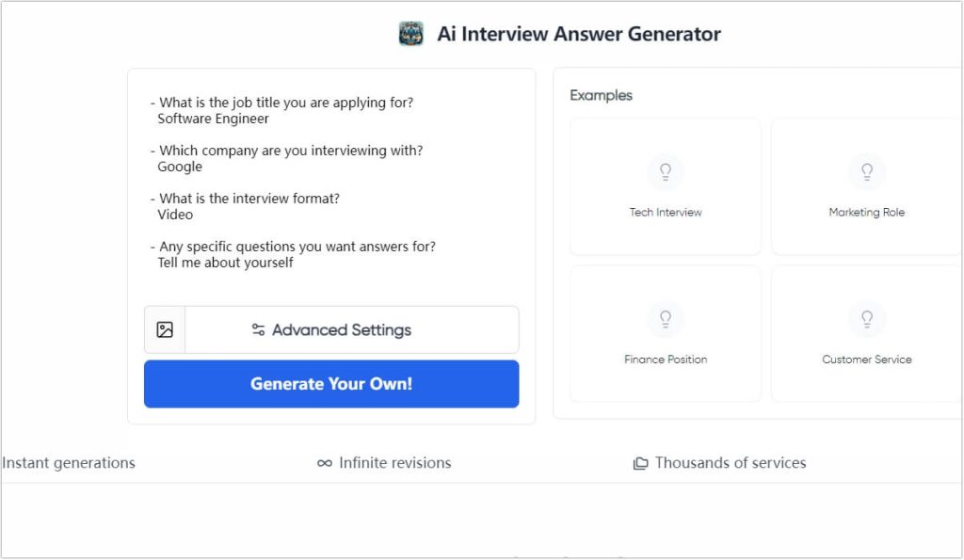The image size is (964, 560).
Task: Click the infinity icon beside Infinite revisions
Action: [x=323, y=463]
